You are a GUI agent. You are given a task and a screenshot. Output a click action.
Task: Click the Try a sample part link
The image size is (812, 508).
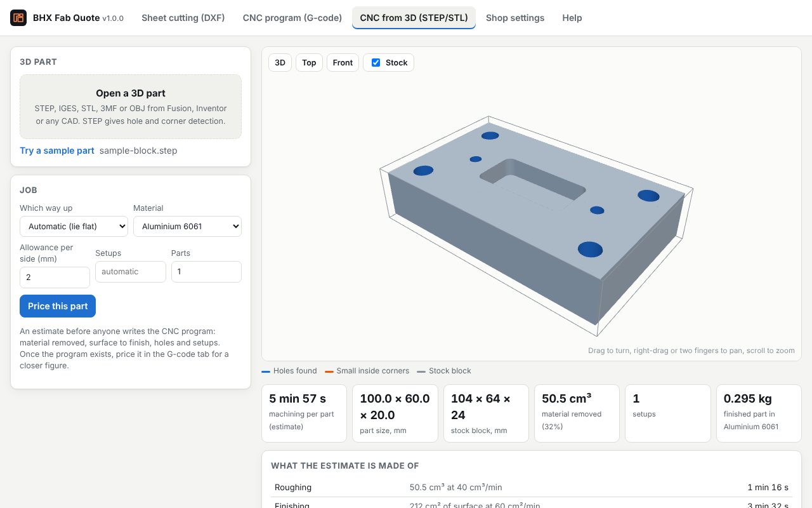(x=57, y=150)
